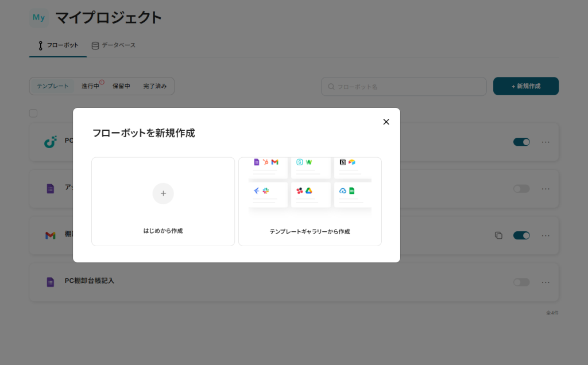Screen dimensions: 588x365
Task: Click the My project avatar icon
Action: coord(38,18)
